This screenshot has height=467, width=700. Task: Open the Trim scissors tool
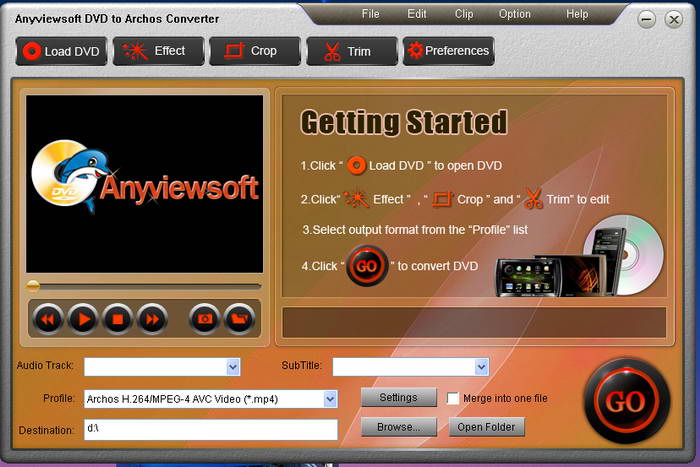coord(352,51)
